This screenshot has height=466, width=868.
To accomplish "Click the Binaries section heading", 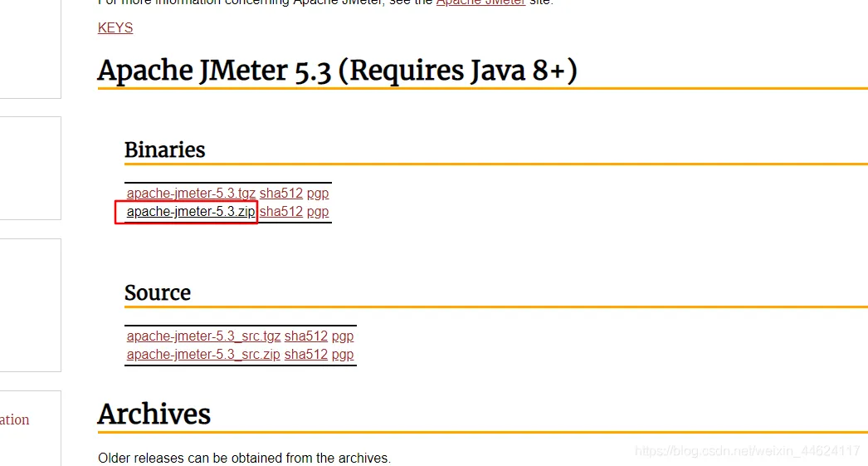I will pyautogui.click(x=165, y=150).
